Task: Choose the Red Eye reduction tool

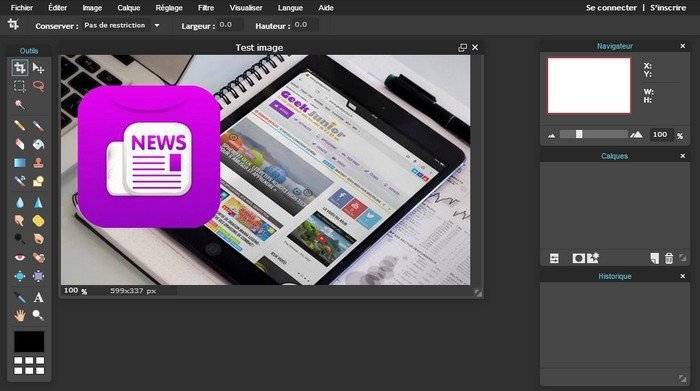Action: pos(20,258)
